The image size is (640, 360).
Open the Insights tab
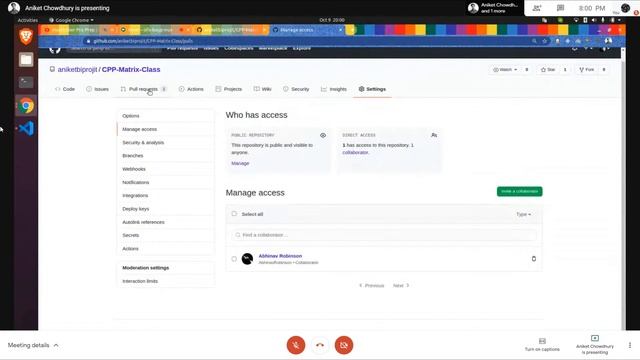pyautogui.click(x=334, y=89)
